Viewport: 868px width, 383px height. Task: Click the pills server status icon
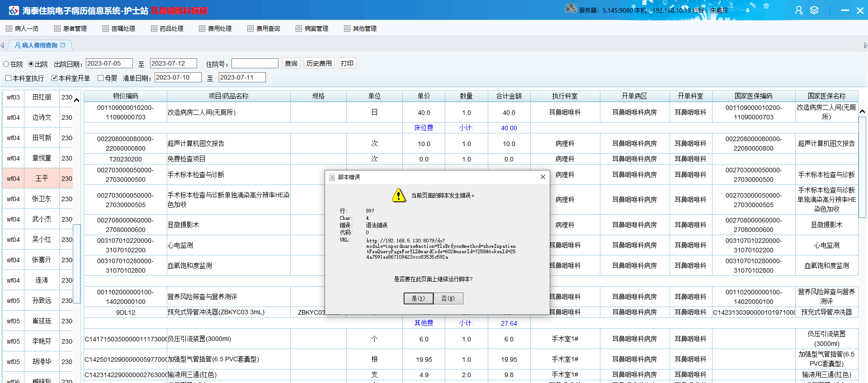coord(571,8)
